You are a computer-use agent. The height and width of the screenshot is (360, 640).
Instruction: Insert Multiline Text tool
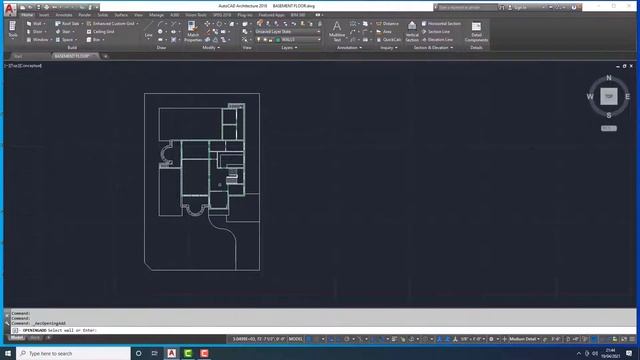click(337, 32)
